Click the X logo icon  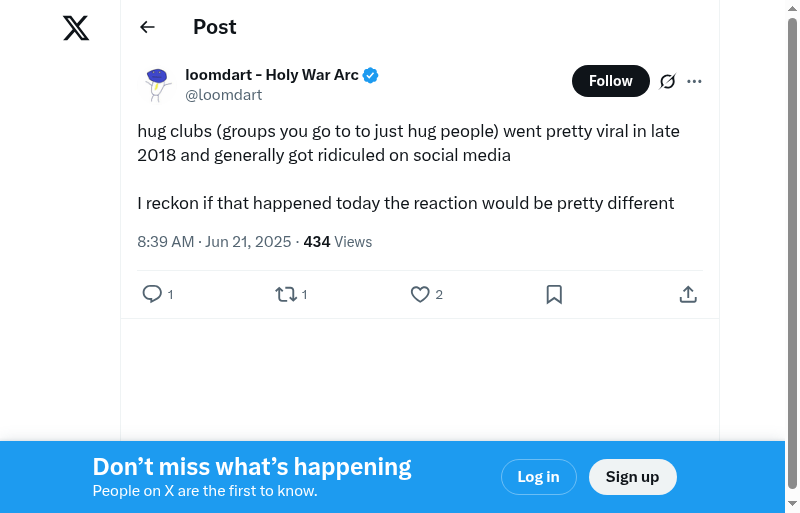pos(76,28)
